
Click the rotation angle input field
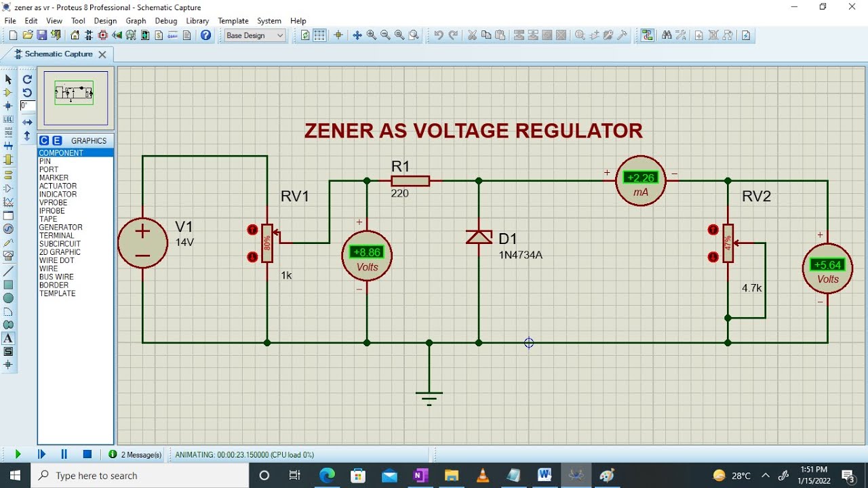pyautogui.click(x=28, y=106)
